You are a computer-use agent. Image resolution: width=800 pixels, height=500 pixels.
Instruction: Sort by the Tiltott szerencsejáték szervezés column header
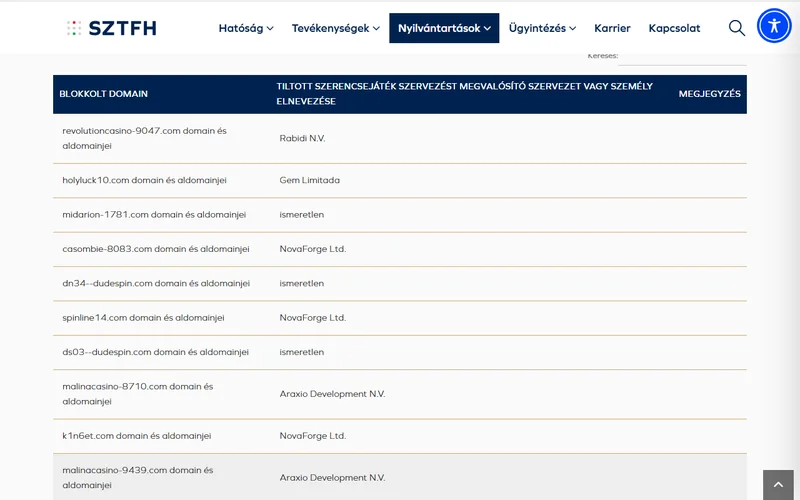pyautogui.click(x=471, y=94)
